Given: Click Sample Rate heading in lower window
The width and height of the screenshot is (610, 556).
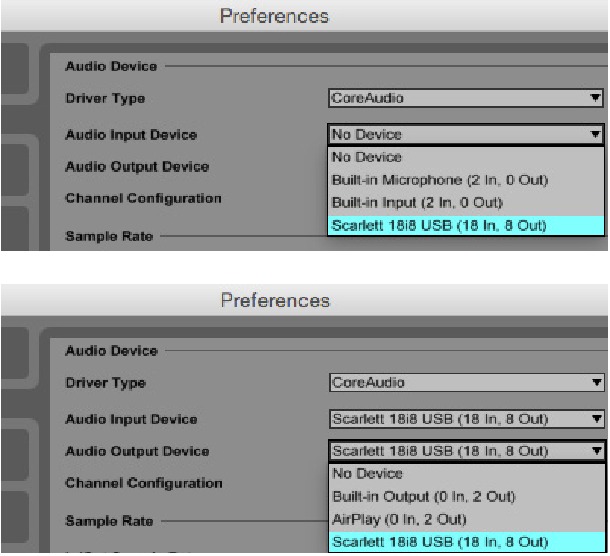Looking at the screenshot, I should point(109,521).
